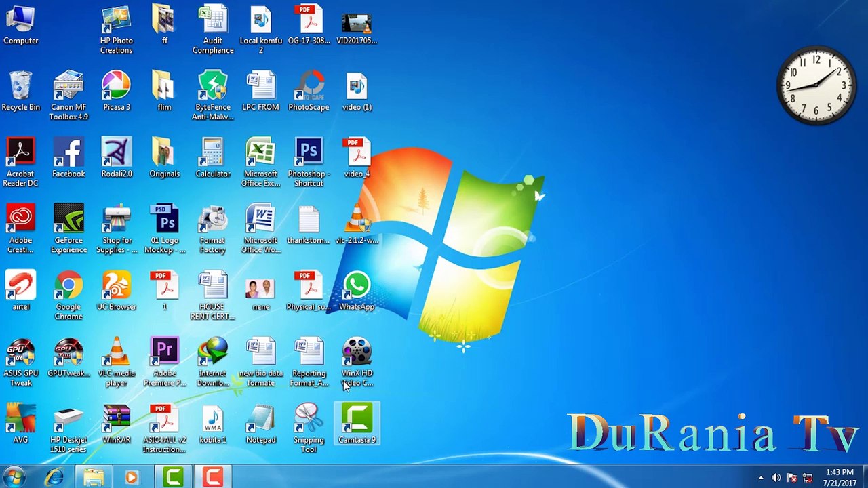868x488 pixels.
Task: Launch PhotoScape from the desktop
Action: click(309, 91)
